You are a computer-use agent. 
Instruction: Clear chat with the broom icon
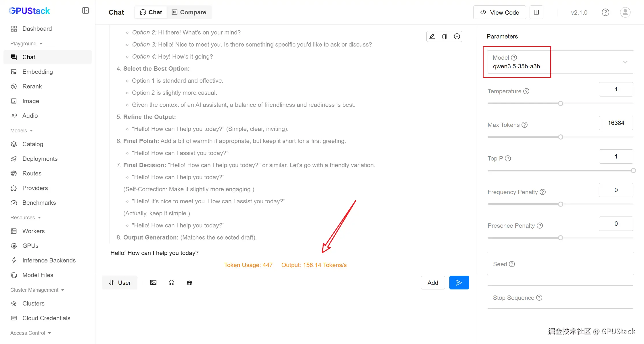coord(189,283)
